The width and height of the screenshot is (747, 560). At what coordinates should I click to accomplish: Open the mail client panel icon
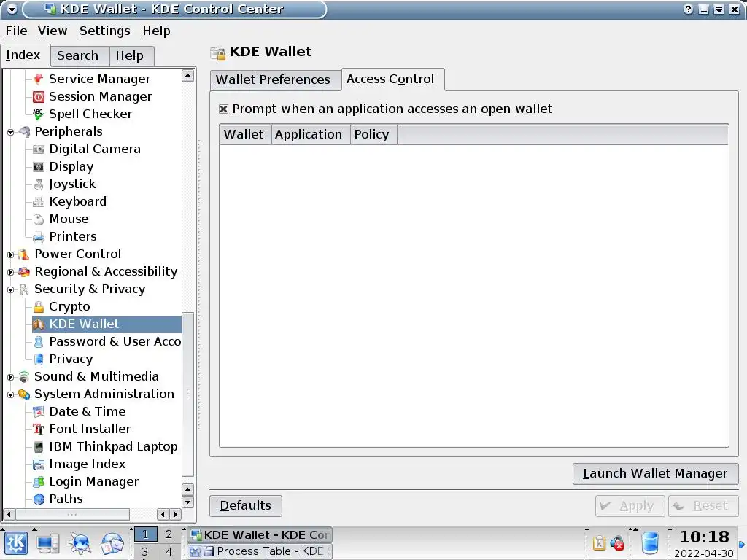pyautogui.click(x=112, y=543)
